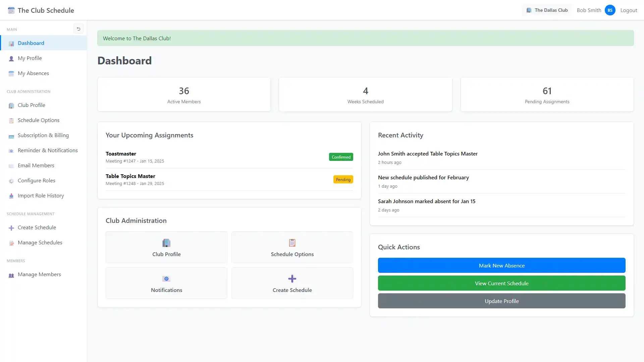Viewport: 644px width, 362px height.
Task: Open My Profile from the sidebar
Action: point(30,58)
